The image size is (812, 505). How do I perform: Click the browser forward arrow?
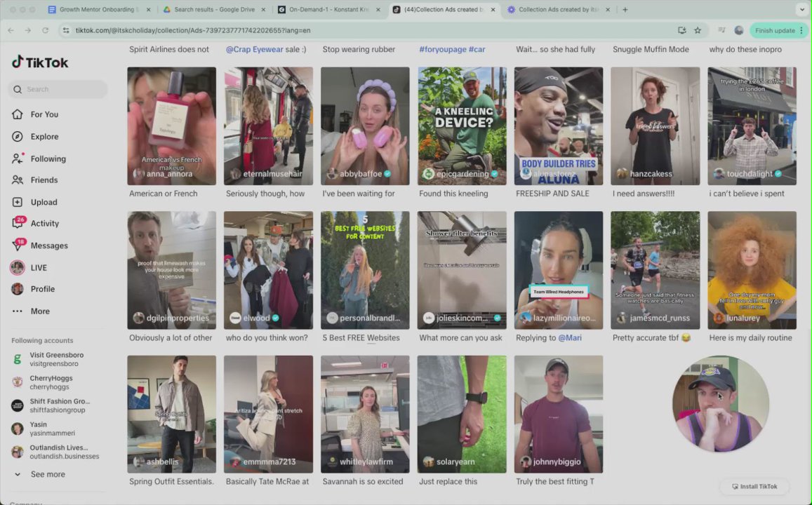pos(28,31)
